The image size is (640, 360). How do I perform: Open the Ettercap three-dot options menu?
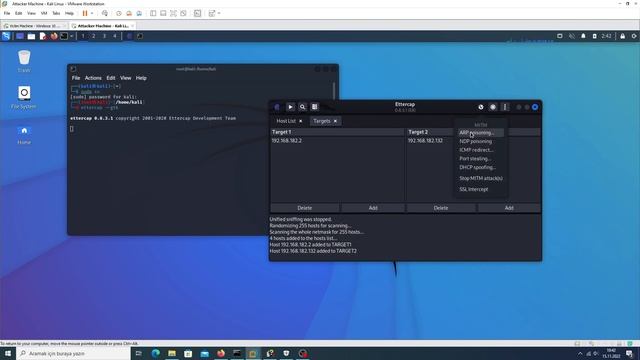[505, 107]
